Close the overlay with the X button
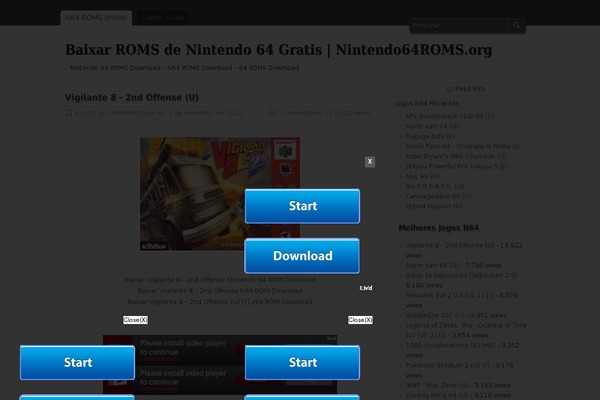Screen dimensions: 600x400 (x=370, y=162)
